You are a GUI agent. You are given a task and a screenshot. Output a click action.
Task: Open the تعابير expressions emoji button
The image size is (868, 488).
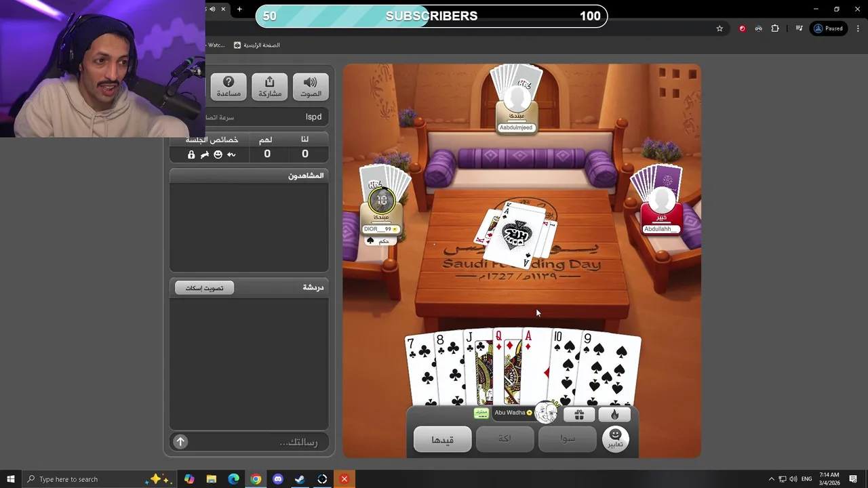[x=615, y=439]
